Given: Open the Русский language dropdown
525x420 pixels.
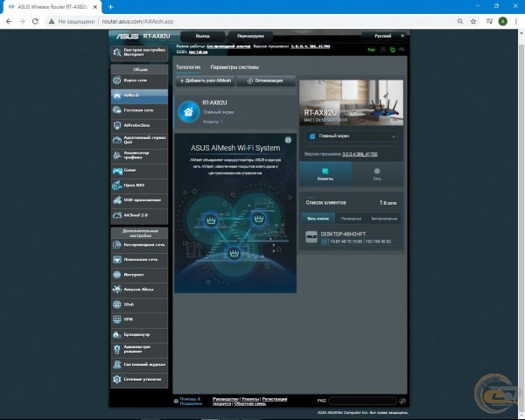Looking at the screenshot, I should [x=384, y=36].
